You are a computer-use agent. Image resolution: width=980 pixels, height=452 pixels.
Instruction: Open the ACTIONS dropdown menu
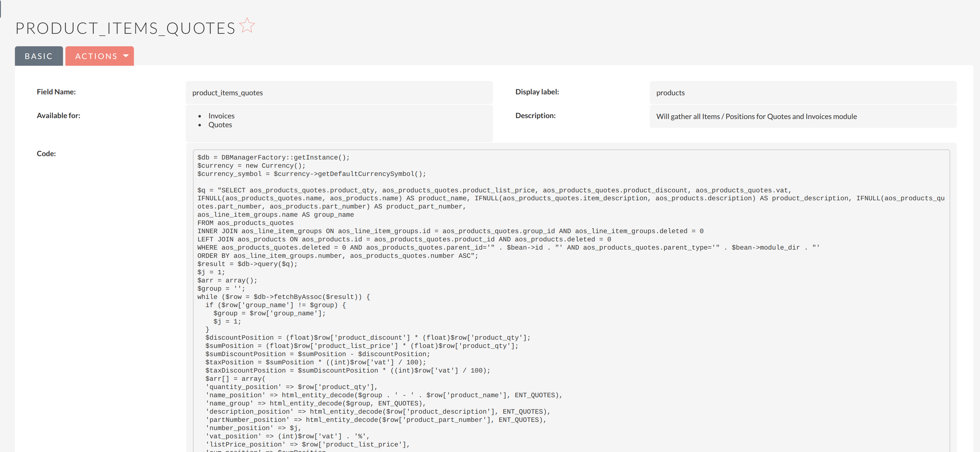point(99,56)
